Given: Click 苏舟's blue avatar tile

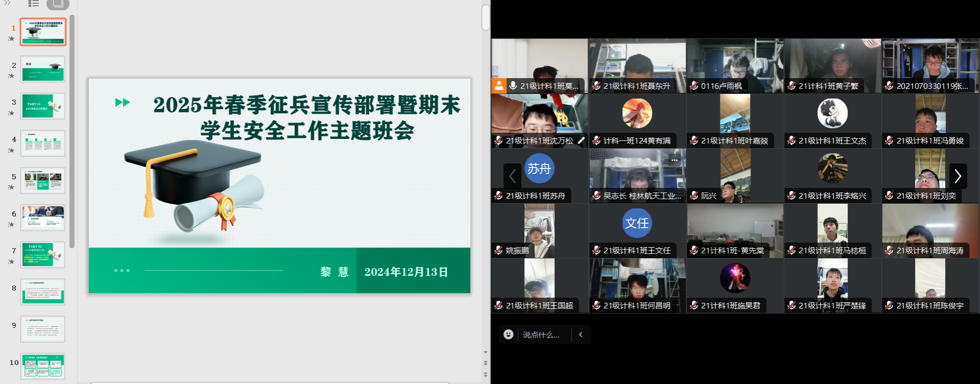Looking at the screenshot, I should click(x=539, y=169).
